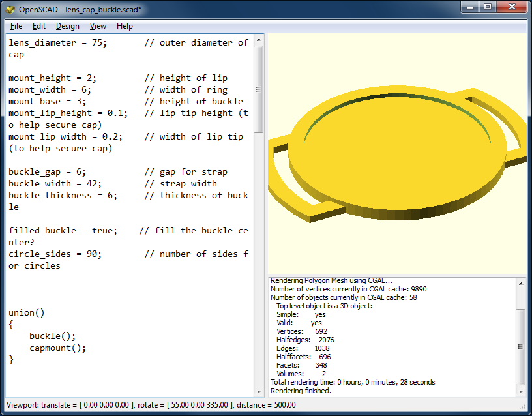Place cursor on 'lens_diameter = 75;' line
The height and width of the screenshot is (416, 532).
(x=57, y=43)
